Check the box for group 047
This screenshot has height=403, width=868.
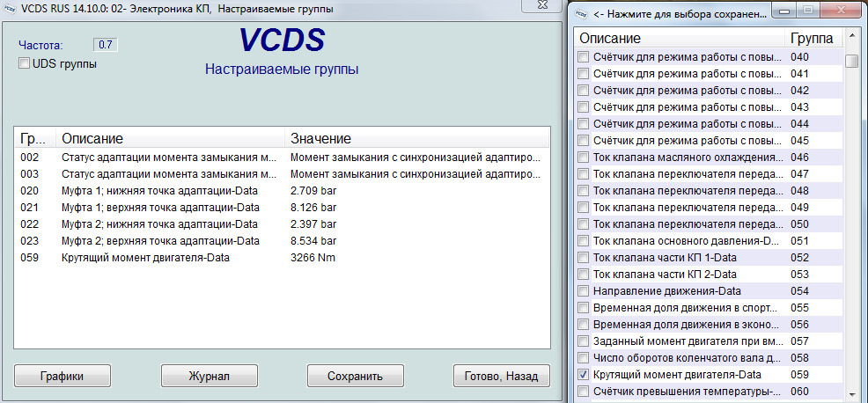point(584,174)
